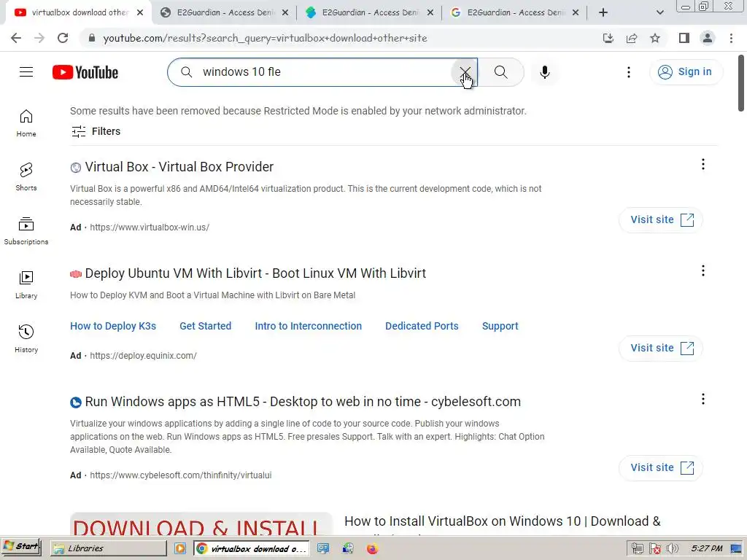747x560 pixels.
Task: Open more options for Deploy Ubuntu VM ad
Action: coord(703,271)
